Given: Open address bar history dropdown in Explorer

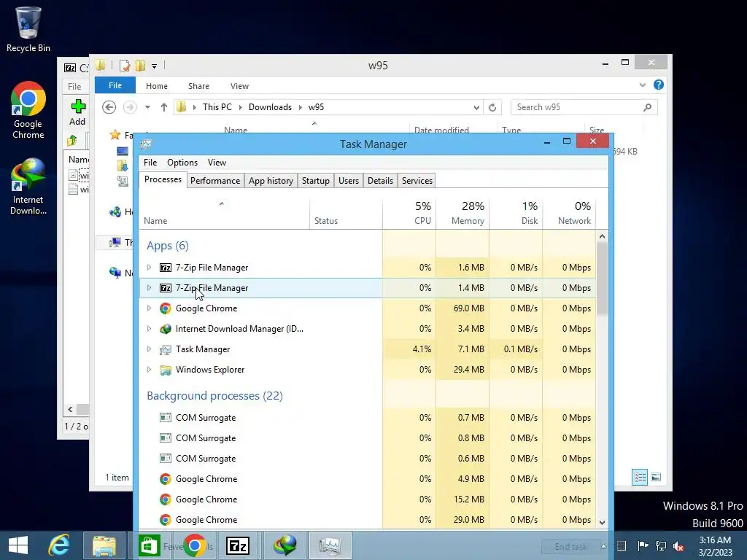Looking at the screenshot, I should click(476, 108).
